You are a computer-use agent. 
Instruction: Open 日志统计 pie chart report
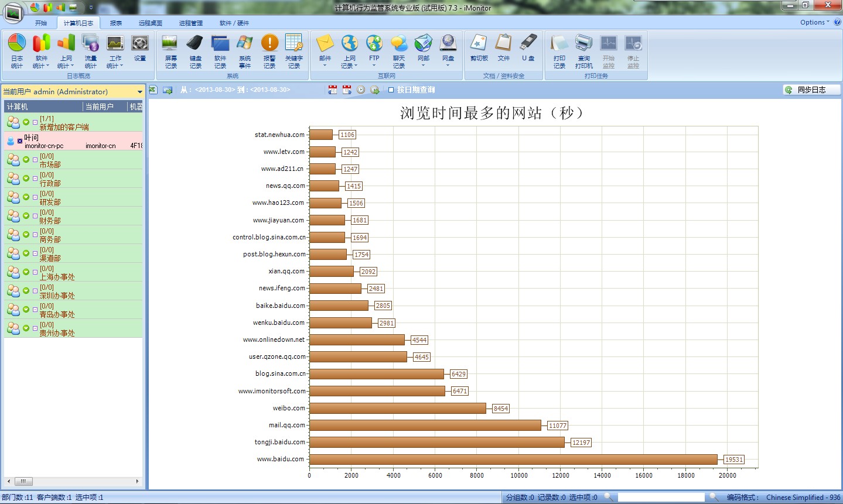16,51
